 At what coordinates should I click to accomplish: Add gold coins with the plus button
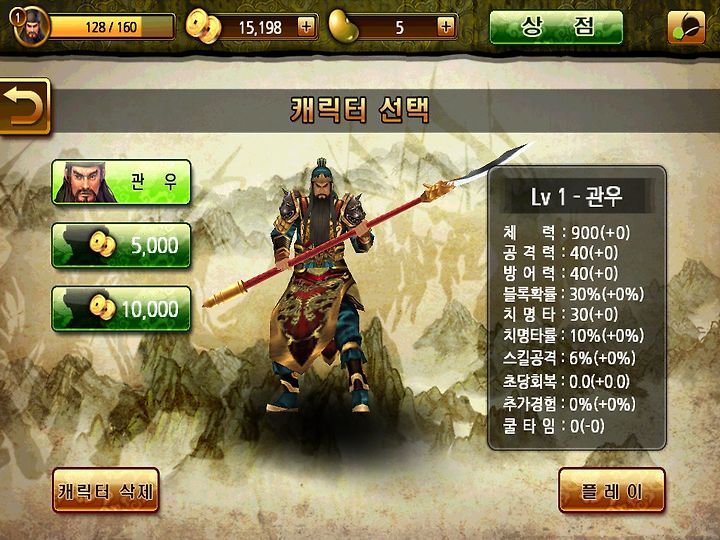(x=306, y=27)
